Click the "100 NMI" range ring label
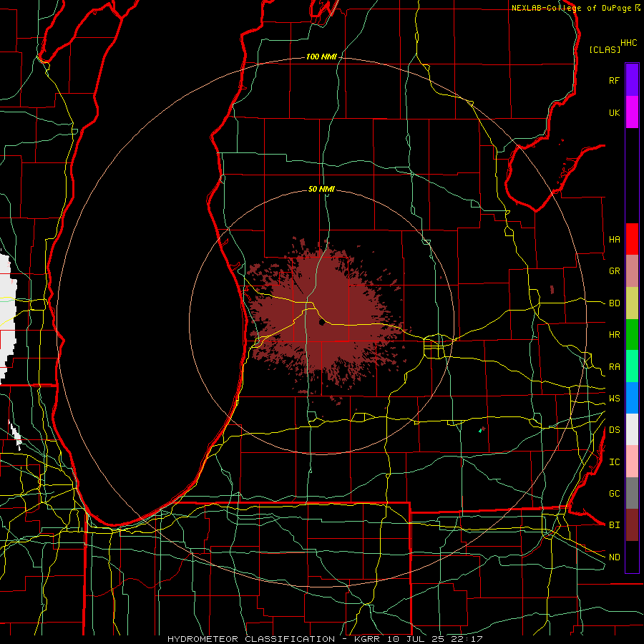The image size is (644, 644). click(321, 57)
